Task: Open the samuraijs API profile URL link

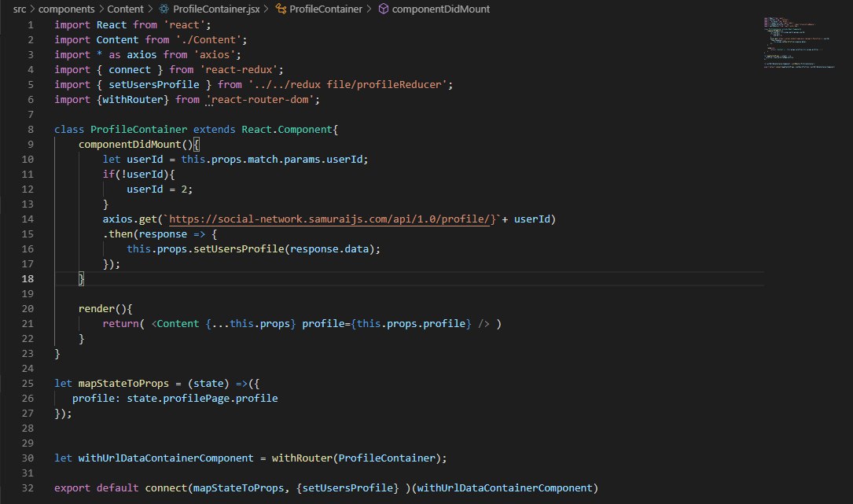Action: pyautogui.click(x=329, y=219)
